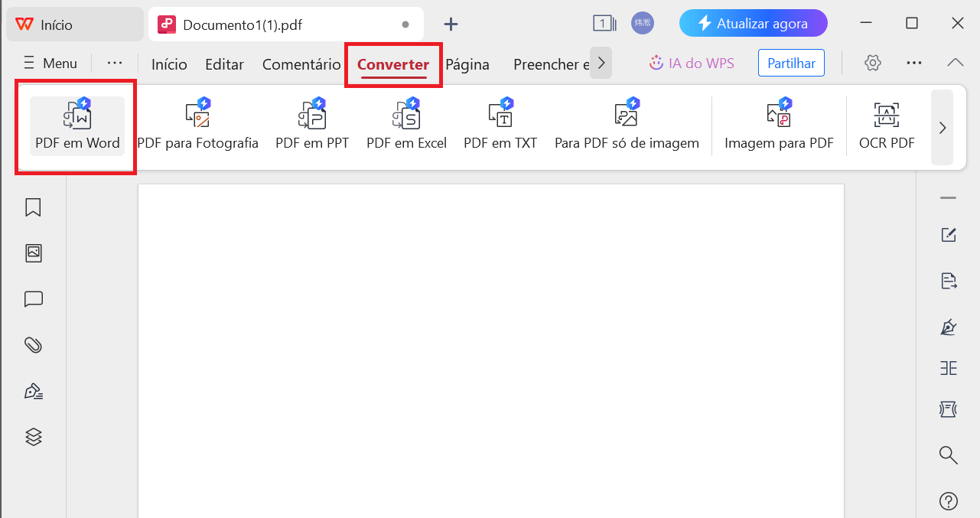The height and width of the screenshot is (518, 980).
Task: Switch to the Início ribbon tab
Action: pyautogui.click(x=169, y=64)
